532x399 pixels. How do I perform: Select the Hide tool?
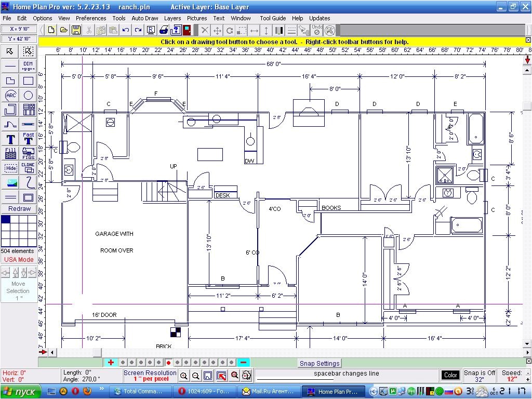(x=10, y=168)
